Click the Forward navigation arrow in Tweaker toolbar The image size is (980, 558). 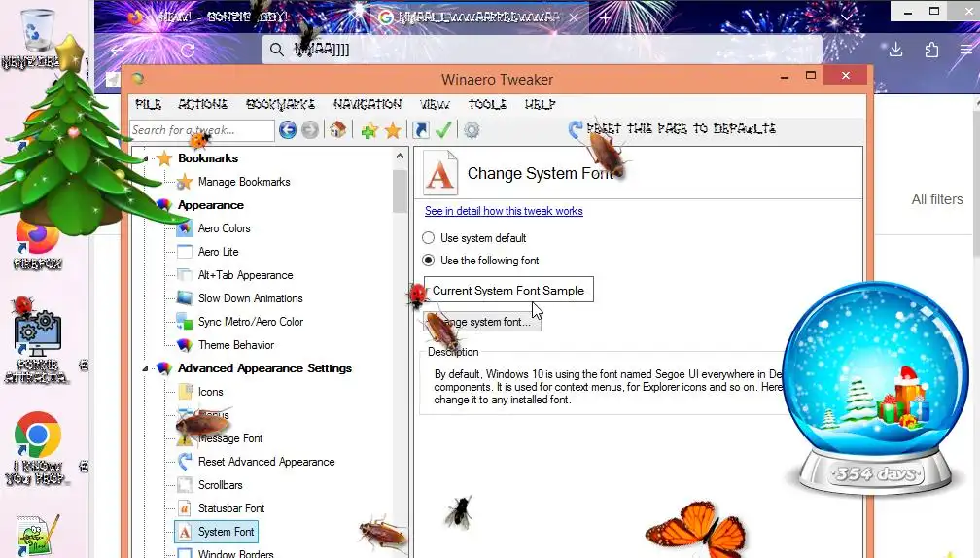[x=310, y=130]
